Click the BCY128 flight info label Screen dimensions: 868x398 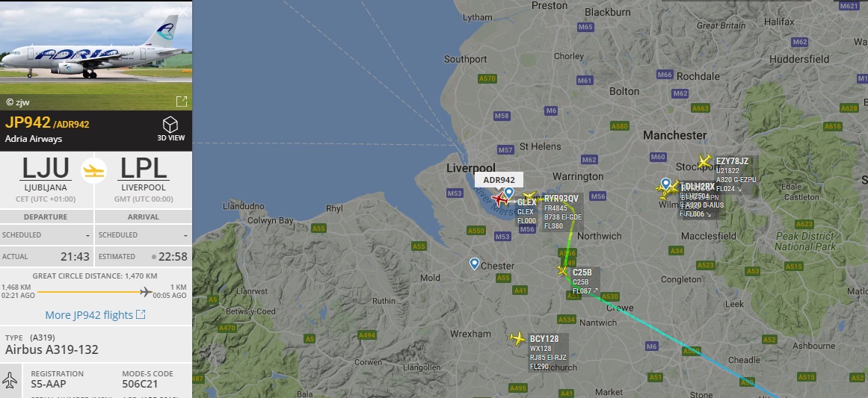click(x=547, y=352)
